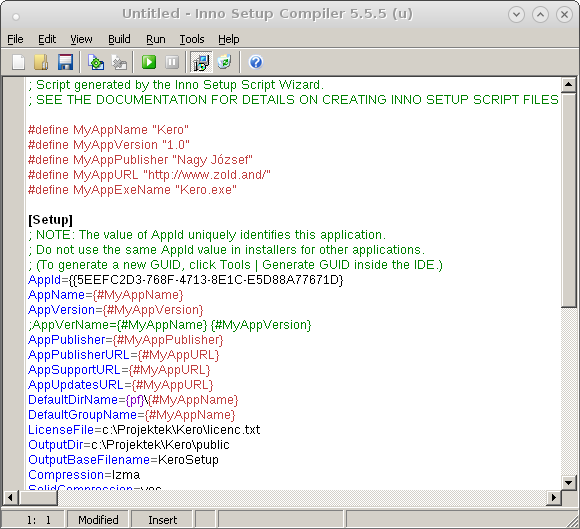This screenshot has width=580, height=529.
Task: Click the AppUpdatesURL line
Action: (121, 385)
